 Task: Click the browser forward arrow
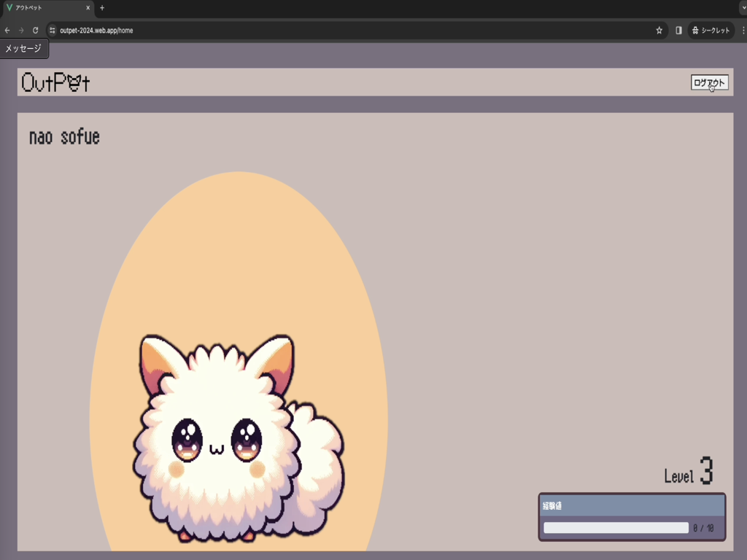pos(21,31)
